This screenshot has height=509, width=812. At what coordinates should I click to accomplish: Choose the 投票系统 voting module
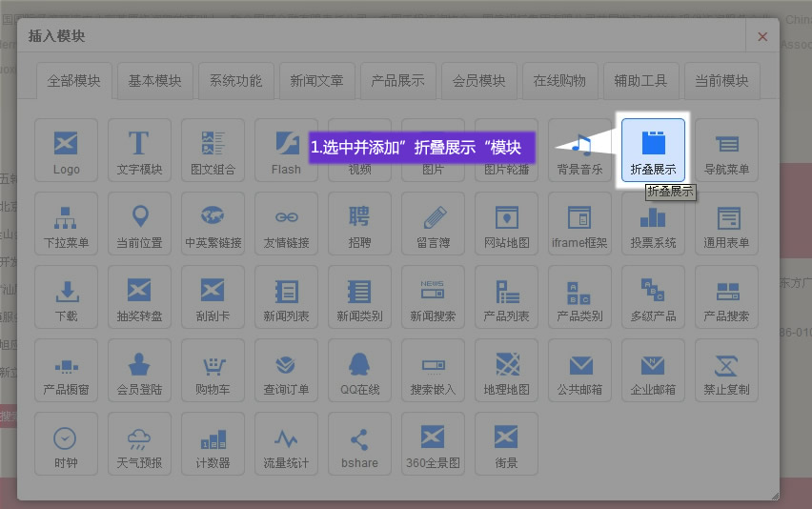coord(653,224)
